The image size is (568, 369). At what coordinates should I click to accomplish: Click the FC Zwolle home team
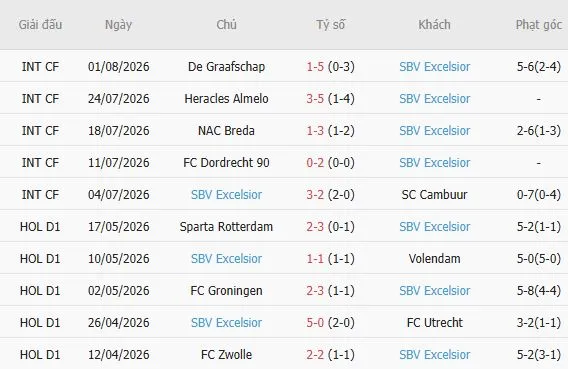click(x=226, y=355)
